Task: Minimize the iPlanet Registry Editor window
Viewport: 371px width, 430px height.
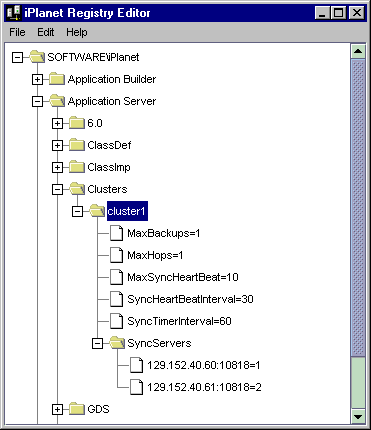Action: pos(322,13)
